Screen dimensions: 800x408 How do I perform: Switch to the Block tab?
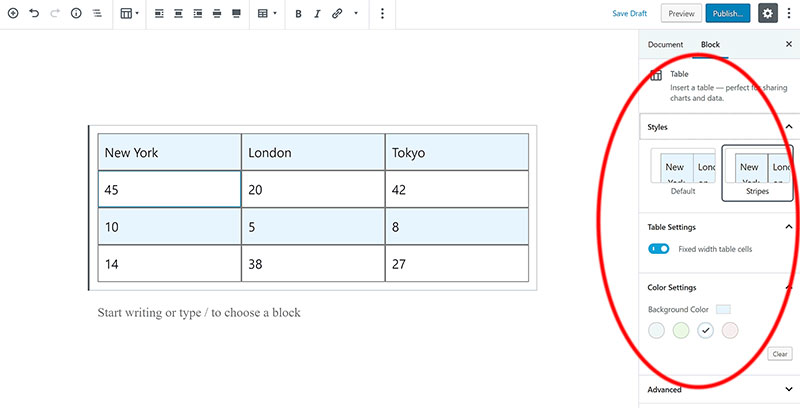(710, 45)
